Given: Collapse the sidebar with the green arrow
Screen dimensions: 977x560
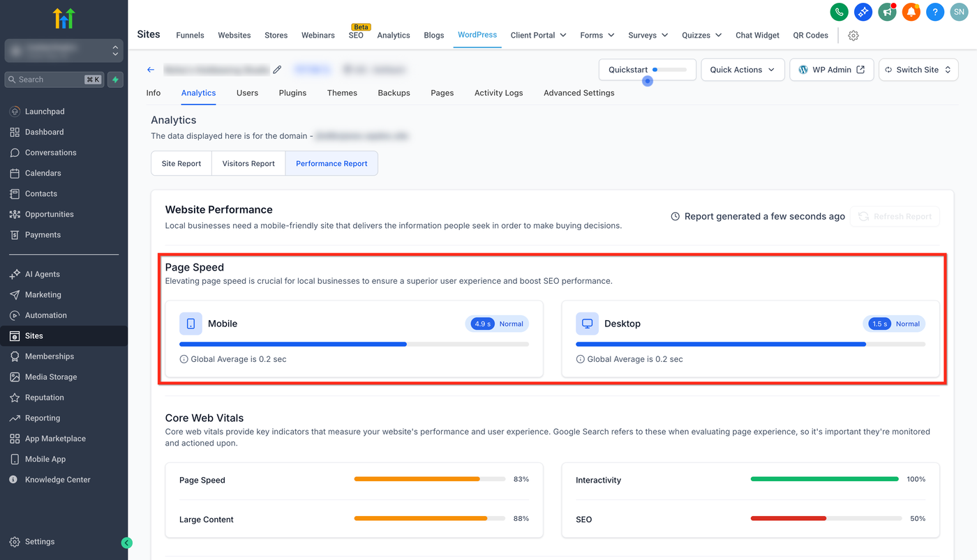Looking at the screenshot, I should 126,543.
